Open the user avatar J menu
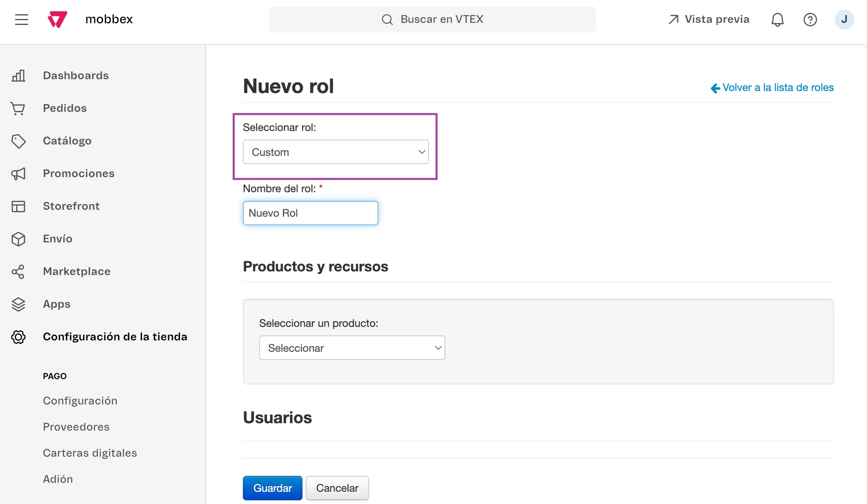Screen dimensions: 867x504 point(844,19)
